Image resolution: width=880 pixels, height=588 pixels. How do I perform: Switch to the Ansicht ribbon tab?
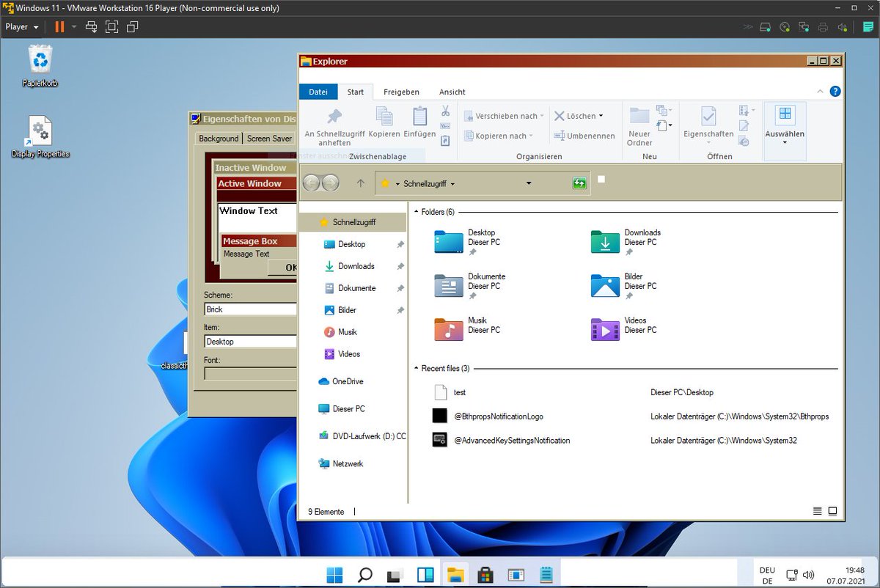tap(452, 92)
